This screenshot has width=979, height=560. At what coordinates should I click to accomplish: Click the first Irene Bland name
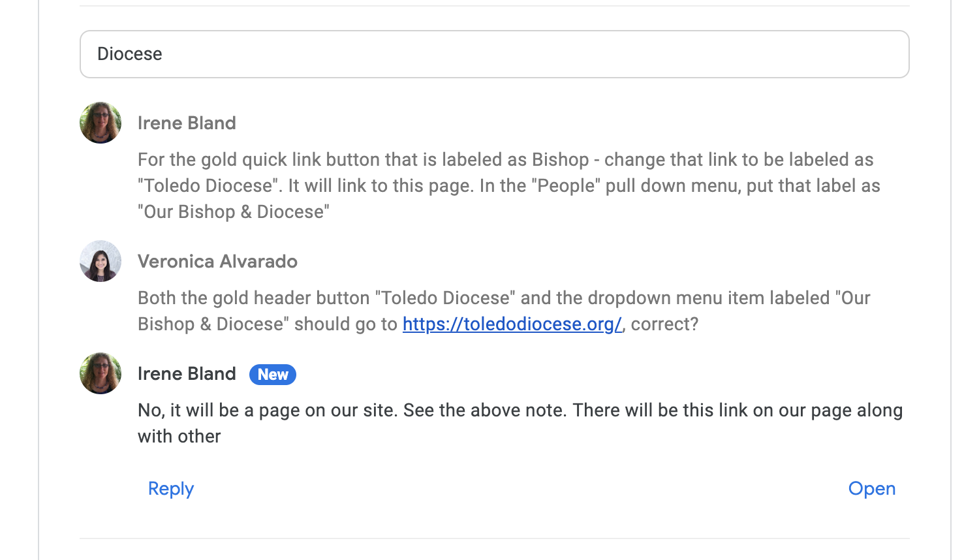[187, 123]
